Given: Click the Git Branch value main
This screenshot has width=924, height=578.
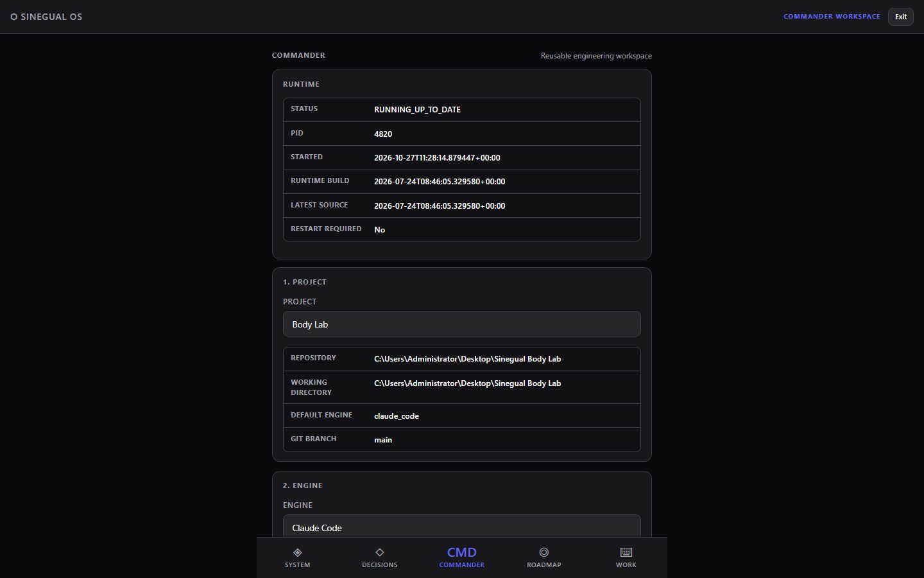Looking at the screenshot, I should point(383,440).
